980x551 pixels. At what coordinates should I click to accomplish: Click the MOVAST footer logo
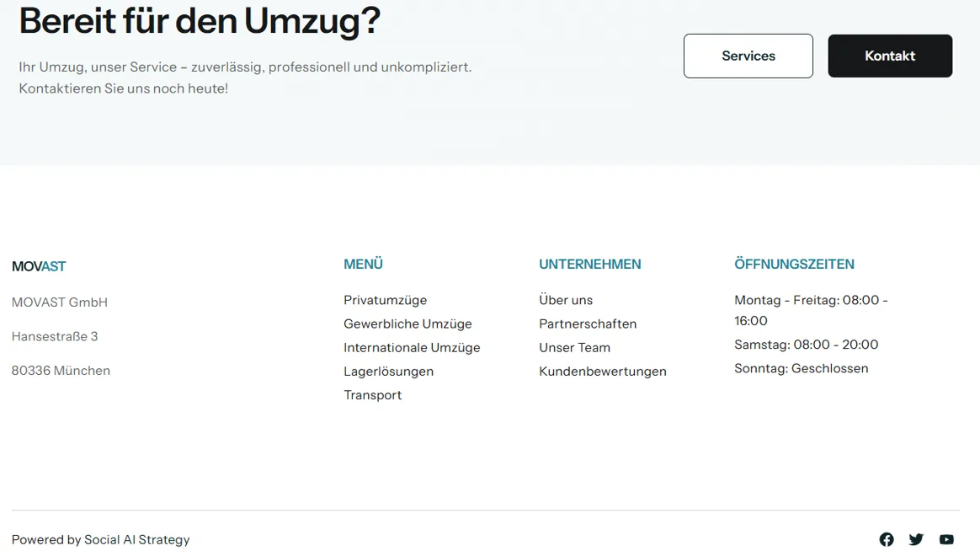39,266
